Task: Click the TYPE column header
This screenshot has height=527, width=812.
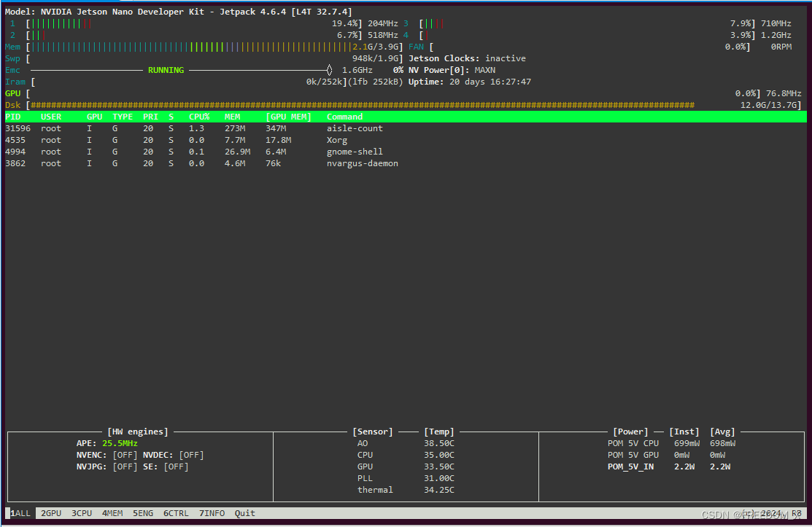Action: 123,117
